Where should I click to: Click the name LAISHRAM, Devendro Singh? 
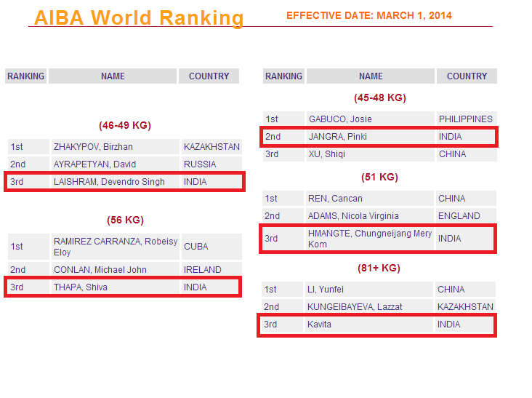tap(109, 182)
